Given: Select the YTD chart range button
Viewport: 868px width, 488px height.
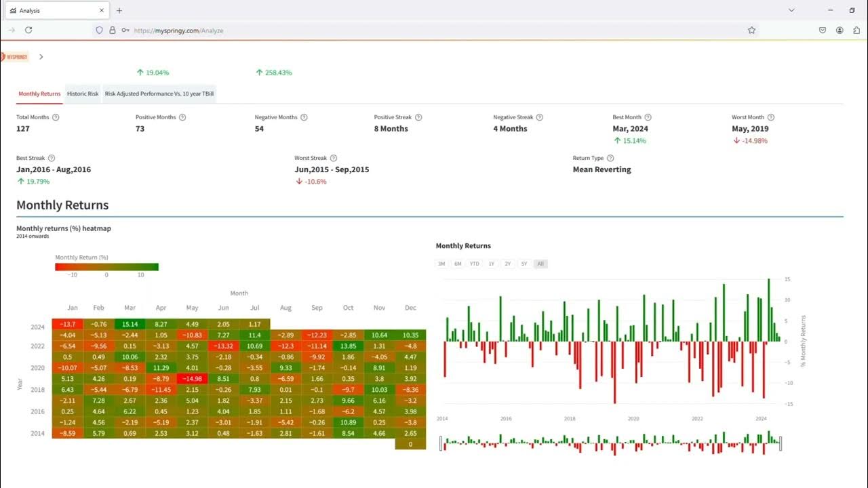Looking at the screenshot, I should tap(475, 264).
